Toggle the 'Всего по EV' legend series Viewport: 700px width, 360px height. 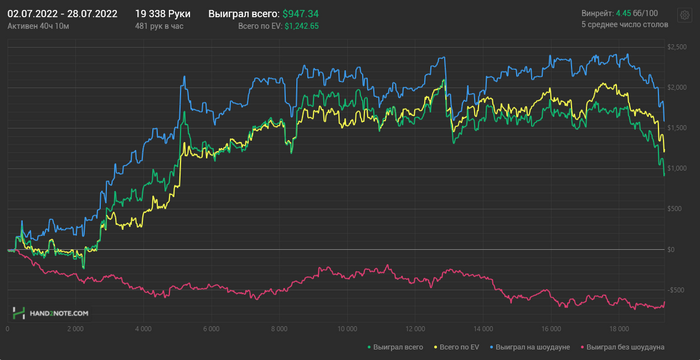pyautogui.click(x=458, y=347)
